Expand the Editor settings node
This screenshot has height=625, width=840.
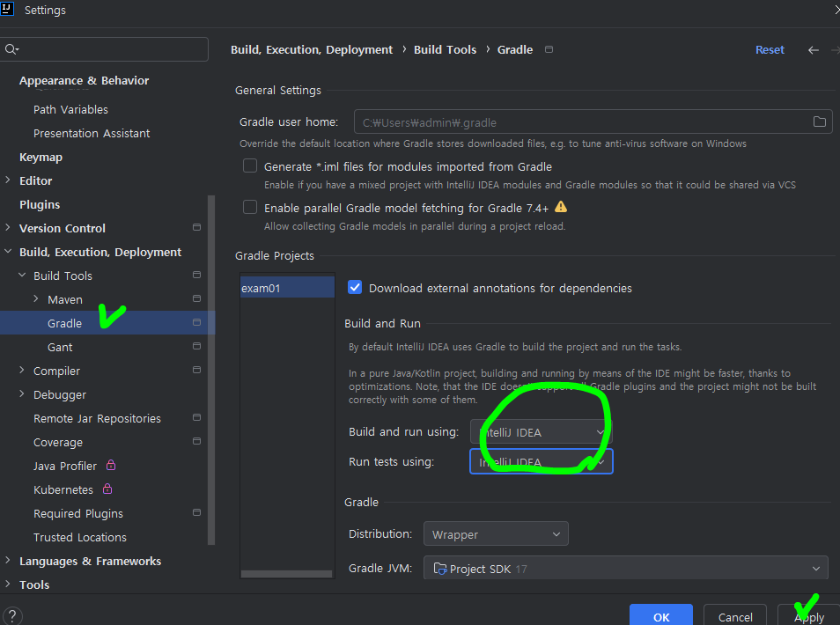8,180
